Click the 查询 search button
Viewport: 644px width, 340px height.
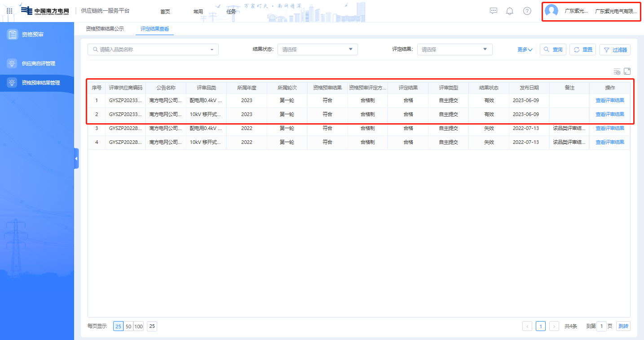click(x=553, y=49)
